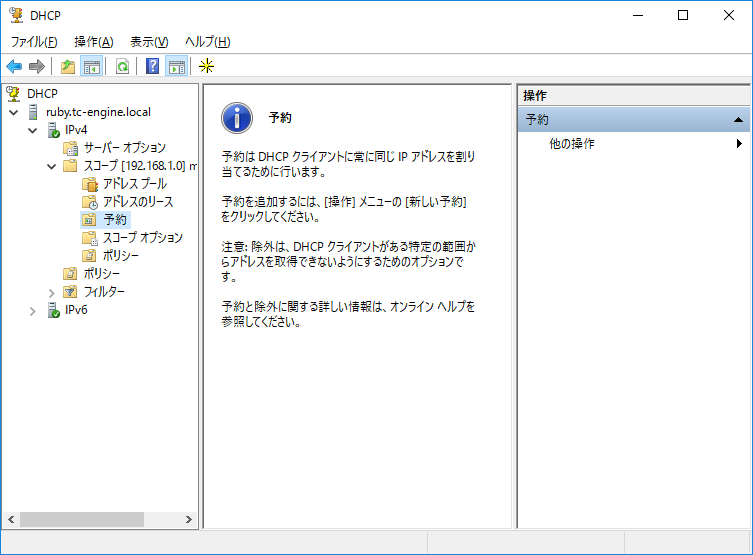Click the tree pane horizontal scrollbar thumb
753x555 pixels.
(82, 519)
